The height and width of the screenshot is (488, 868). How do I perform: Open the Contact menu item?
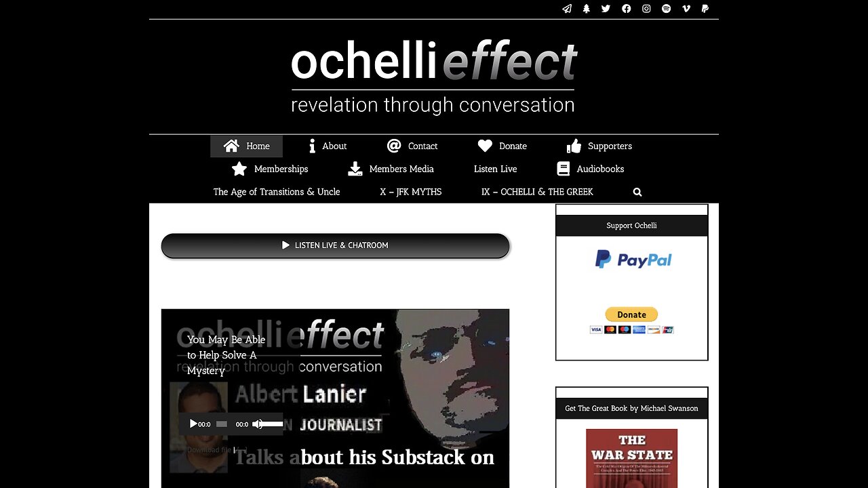(412, 146)
